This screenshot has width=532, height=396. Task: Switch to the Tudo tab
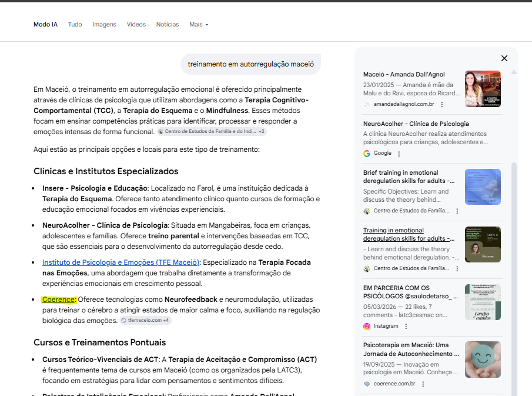coord(75,25)
